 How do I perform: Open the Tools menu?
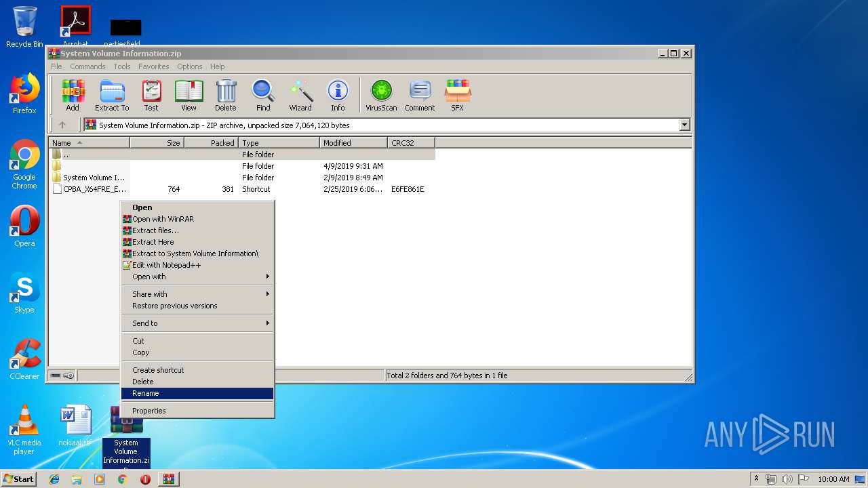[x=122, y=66]
